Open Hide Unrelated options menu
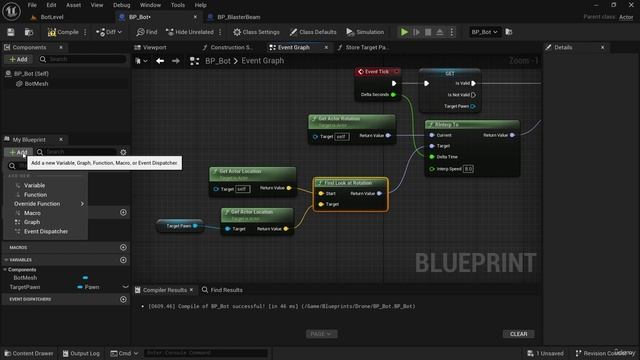This screenshot has width=640, height=360. pos(220,32)
